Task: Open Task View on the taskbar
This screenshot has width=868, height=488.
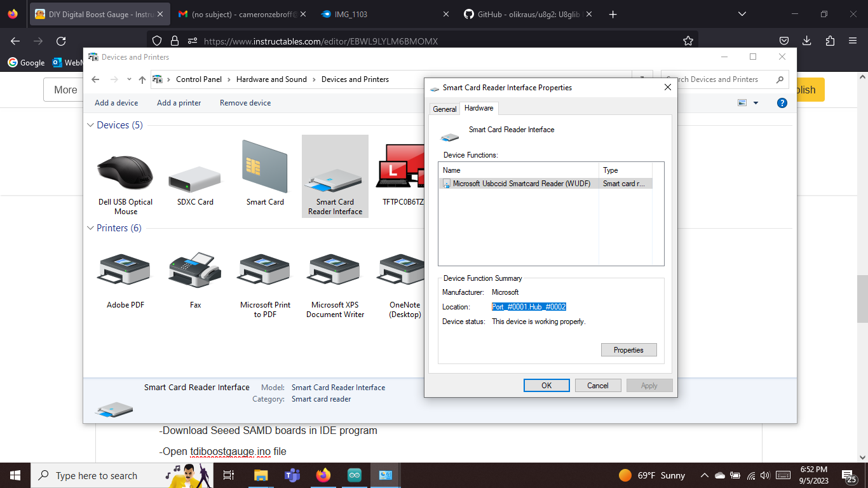Action: (x=229, y=475)
